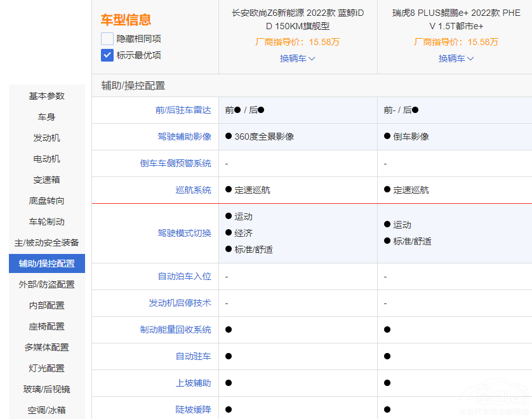
Task: Select 变速箱 in the side navigation
Action: [46, 180]
